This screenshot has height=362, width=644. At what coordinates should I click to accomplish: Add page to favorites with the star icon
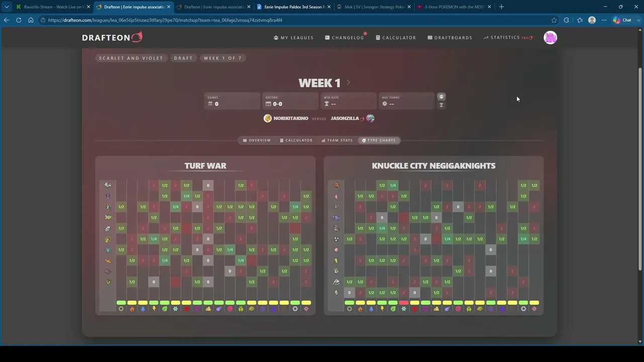tap(554, 20)
